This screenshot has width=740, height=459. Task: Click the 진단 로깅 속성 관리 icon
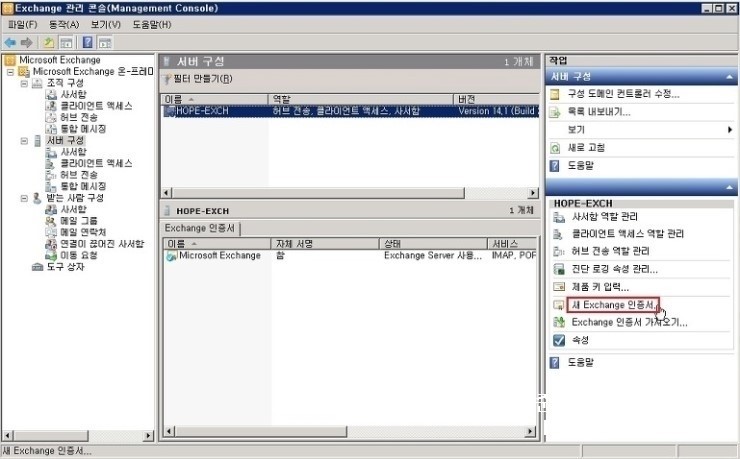(x=559, y=269)
